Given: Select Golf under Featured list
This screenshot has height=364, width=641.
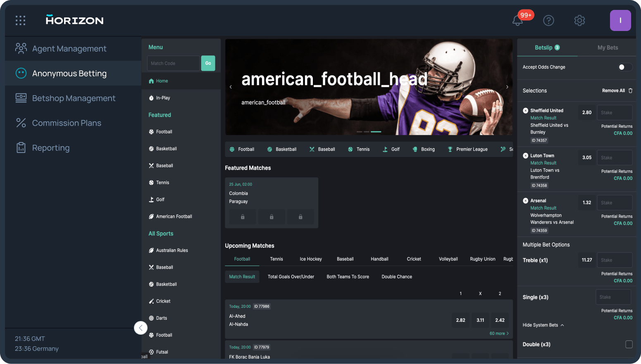Looking at the screenshot, I should [181, 200].
